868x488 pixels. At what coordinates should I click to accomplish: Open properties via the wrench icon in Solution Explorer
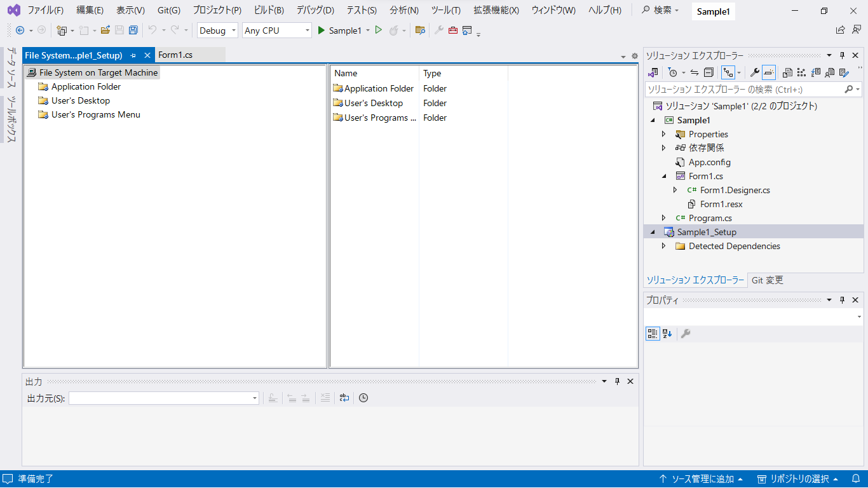click(x=755, y=73)
